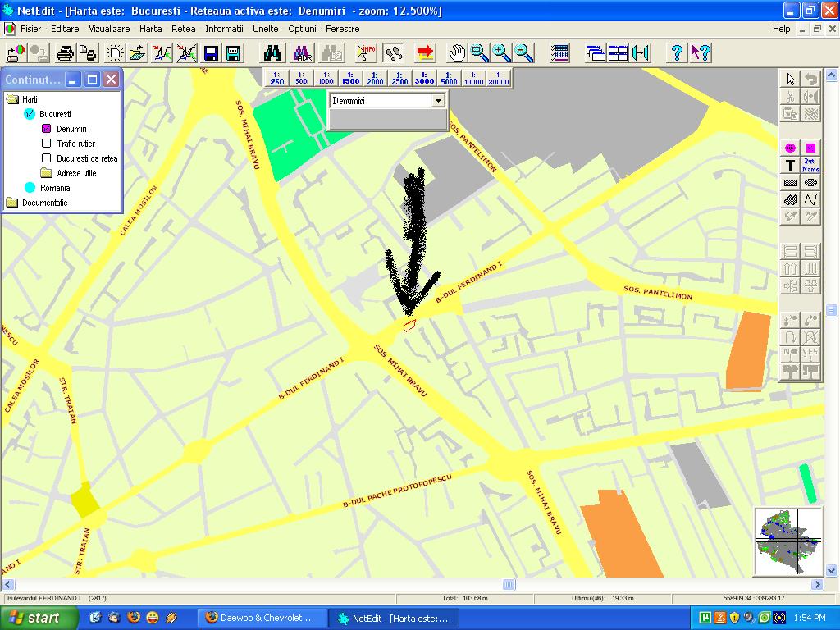Click the zoom in magnifier icon
This screenshot has width=840, height=630.
pyautogui.click(x=500, y=53)
